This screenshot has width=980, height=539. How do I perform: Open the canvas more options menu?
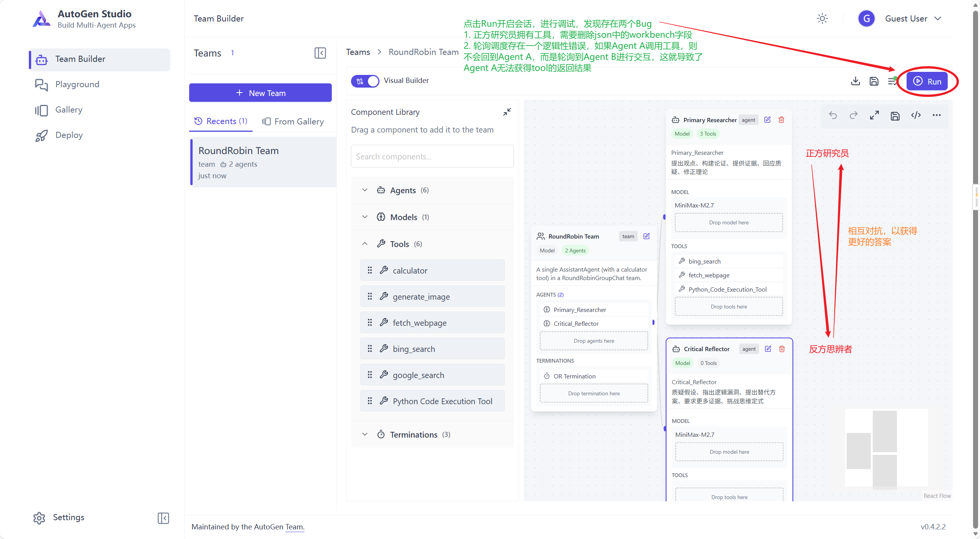[937, 115]
